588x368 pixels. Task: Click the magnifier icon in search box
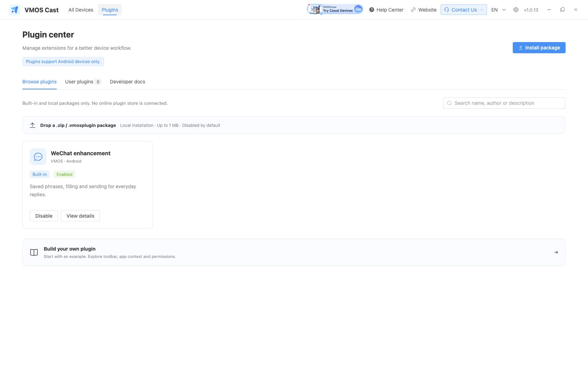[x=449, y=103]
